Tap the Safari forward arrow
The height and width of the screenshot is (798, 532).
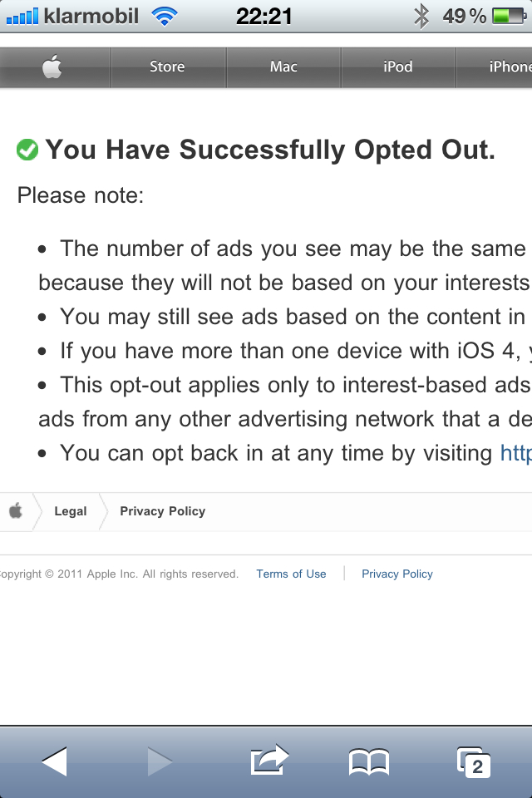coord(160,761)
